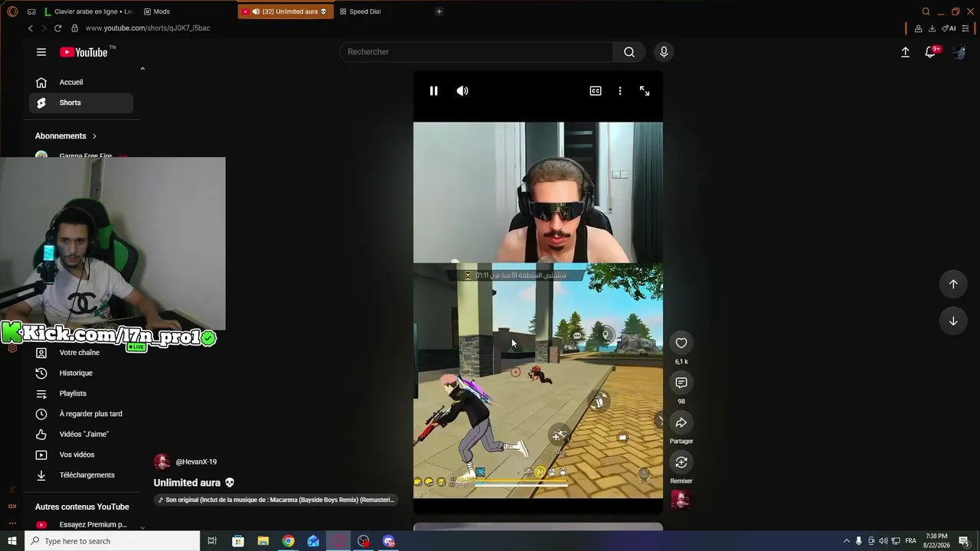The image size is (980, 551).
Task: Open the browser downloads icon
Action: coord(932,28)
